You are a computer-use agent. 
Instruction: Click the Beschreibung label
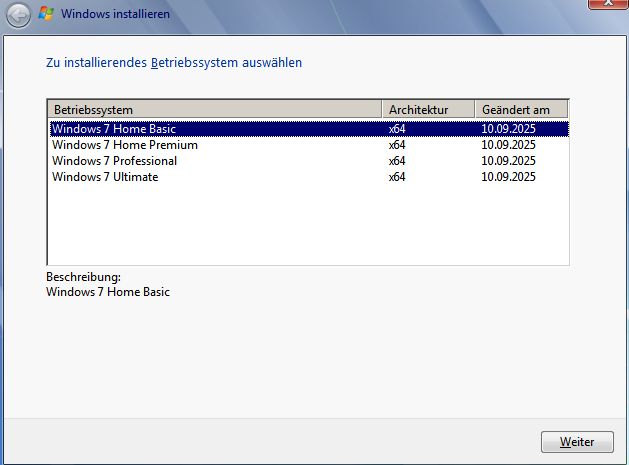pyautogui.click(x=83, y=277)
